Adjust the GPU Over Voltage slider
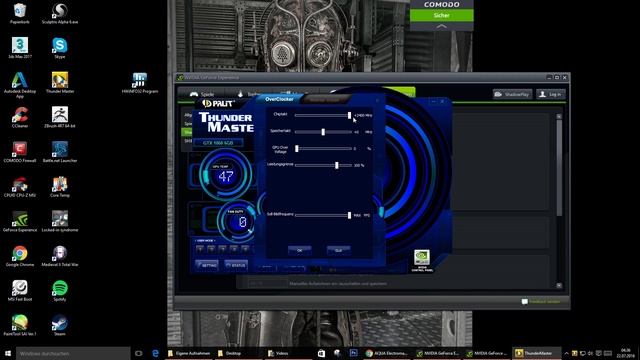 tap(323, 149)
